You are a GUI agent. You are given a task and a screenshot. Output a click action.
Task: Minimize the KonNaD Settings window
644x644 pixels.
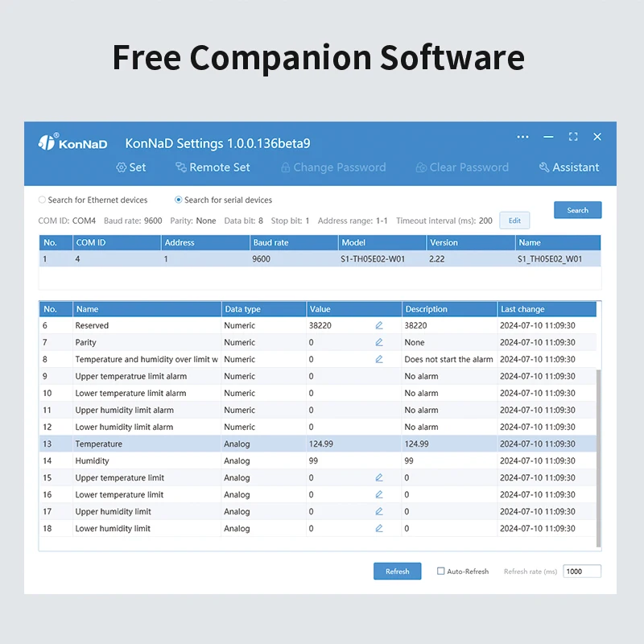[x=548, y=137]
